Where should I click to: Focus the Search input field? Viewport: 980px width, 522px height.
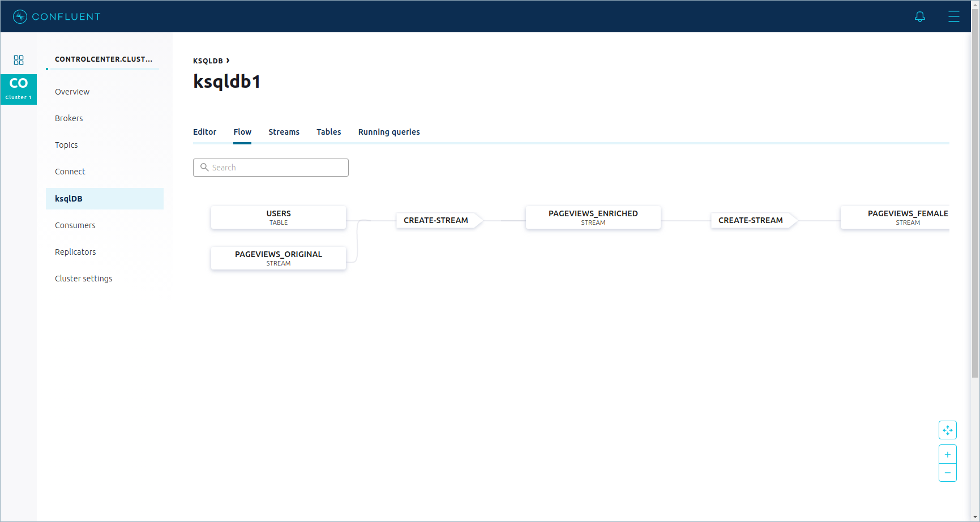click(x=271, y=168)
